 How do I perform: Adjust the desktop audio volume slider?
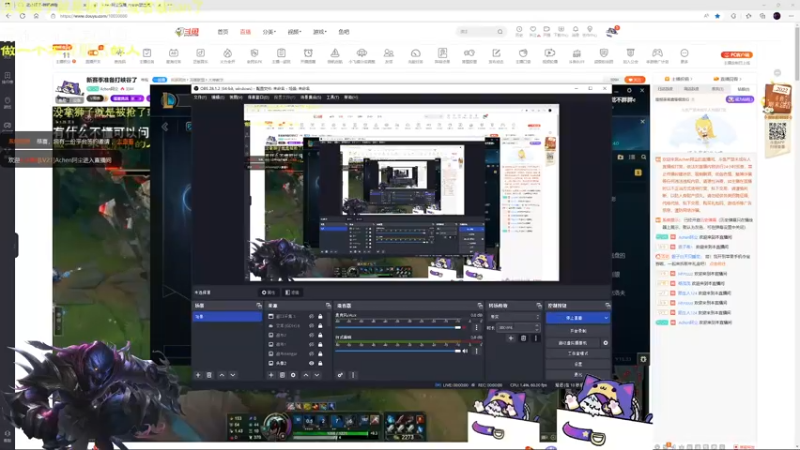(x=398, y=351)
